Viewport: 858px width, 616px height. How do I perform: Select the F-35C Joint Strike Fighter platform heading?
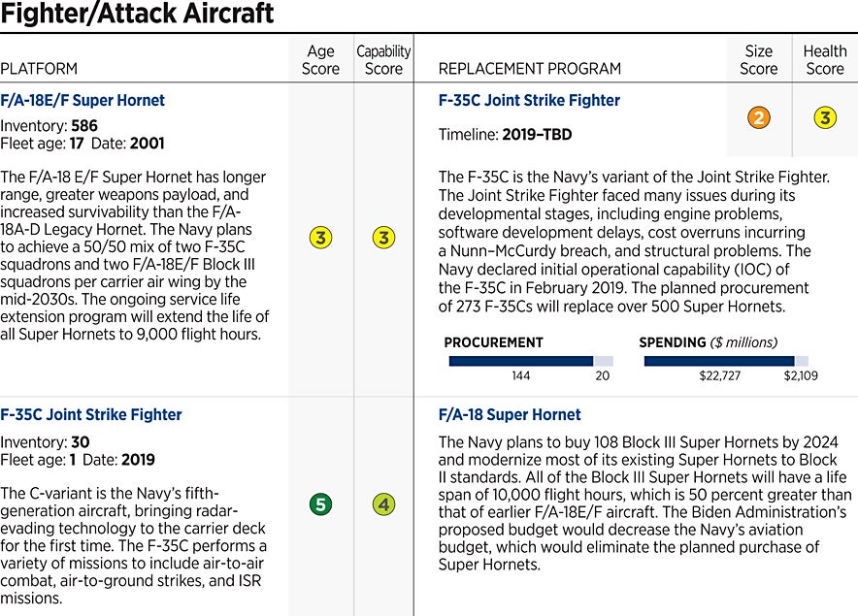(91, 414)
